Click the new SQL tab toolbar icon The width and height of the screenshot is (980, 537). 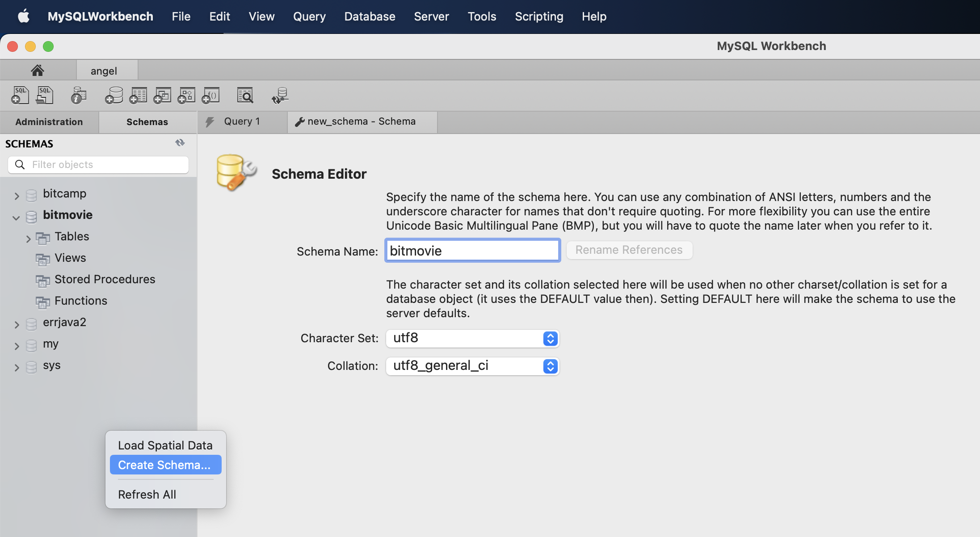[20, 95]
